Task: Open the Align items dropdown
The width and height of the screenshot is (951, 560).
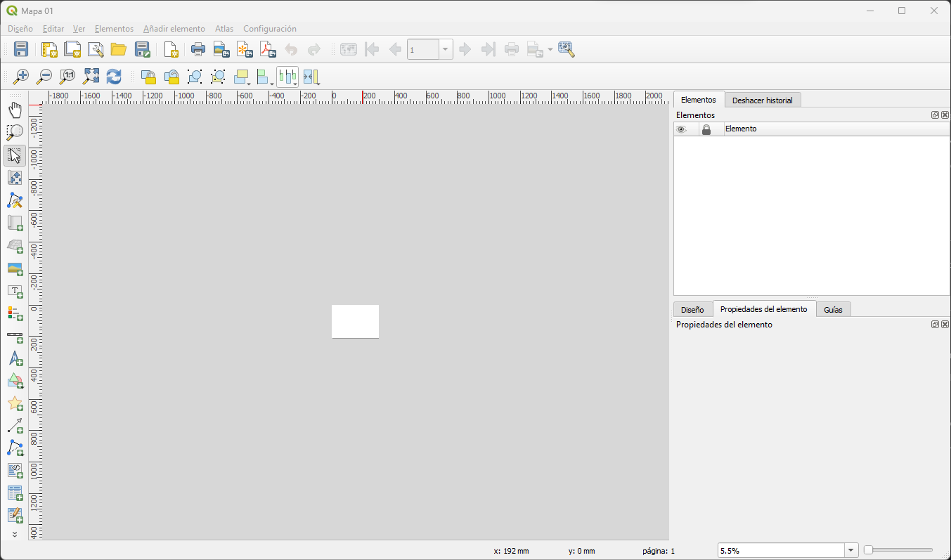Action: 265,77
